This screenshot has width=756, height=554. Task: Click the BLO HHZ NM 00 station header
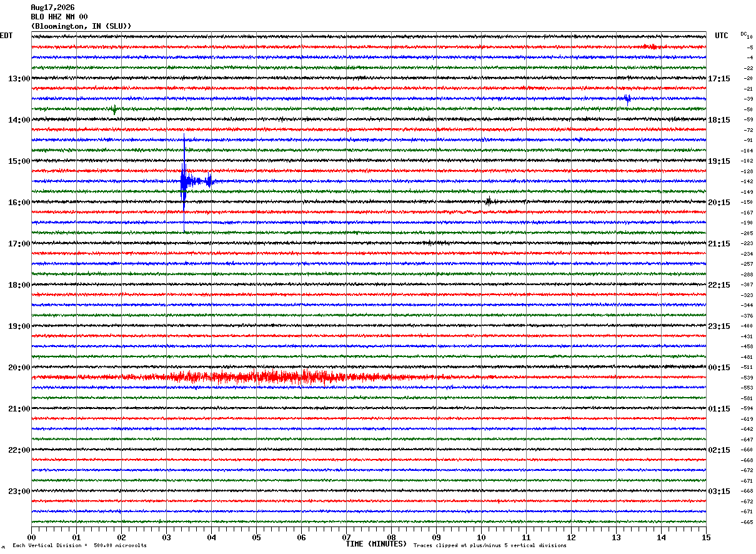coord(59,17)
